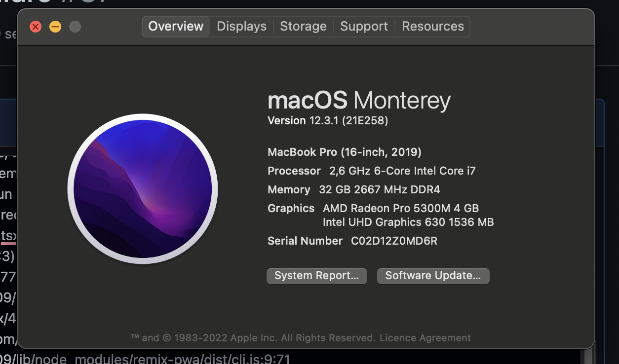Minimize the About This Mac window
Screen dimensions: 619x364
coord(55,27)
